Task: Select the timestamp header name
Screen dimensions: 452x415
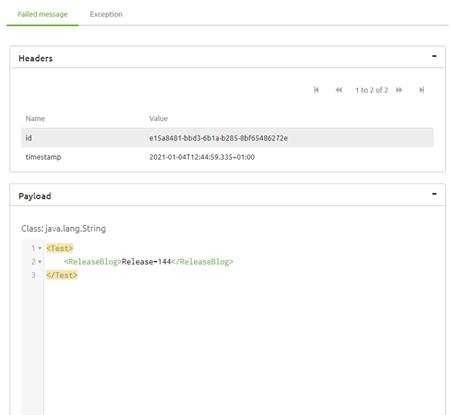Action: [43, 157]
